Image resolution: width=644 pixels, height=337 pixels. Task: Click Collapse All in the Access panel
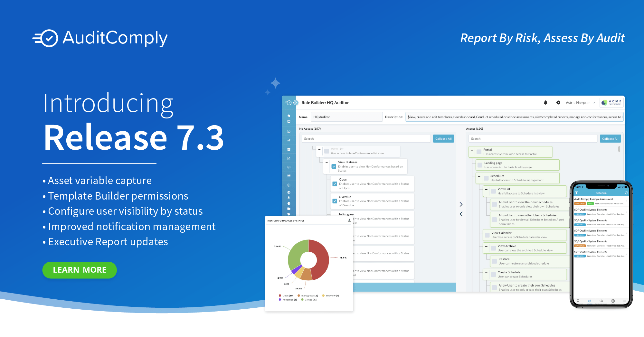click(610, 139)
